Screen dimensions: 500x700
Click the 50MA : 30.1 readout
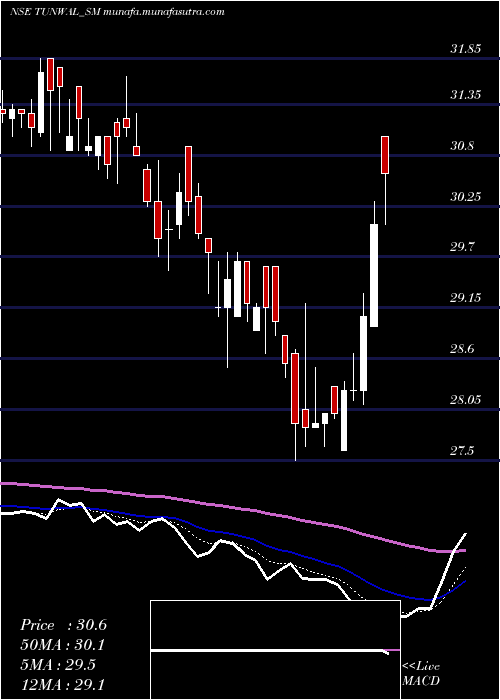click(62, 645)
